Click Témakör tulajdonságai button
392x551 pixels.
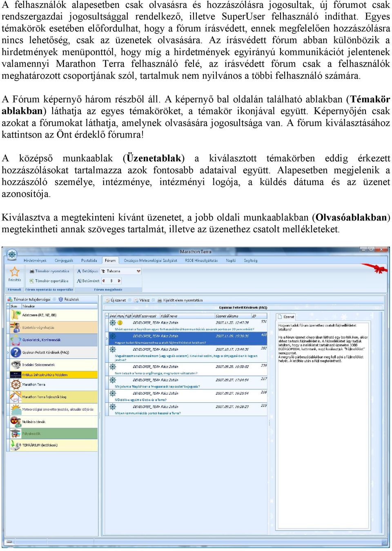click(29, 299)
